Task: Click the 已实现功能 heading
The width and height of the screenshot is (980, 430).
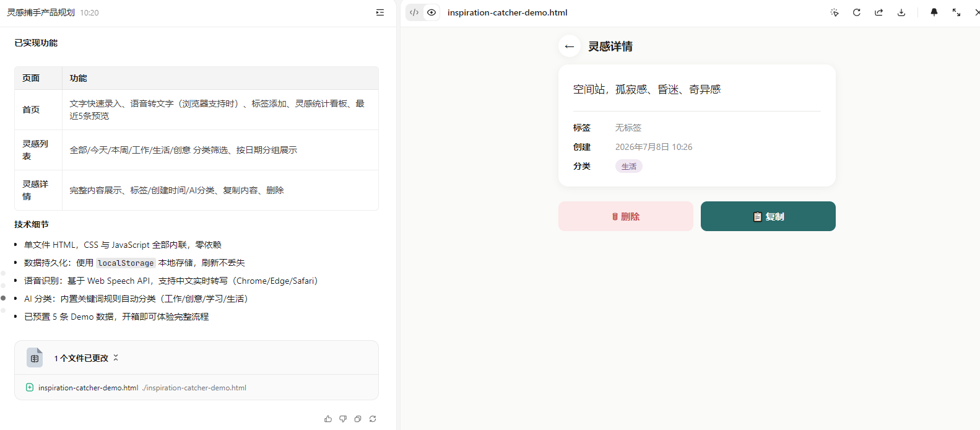Action: tap(36, 43)
